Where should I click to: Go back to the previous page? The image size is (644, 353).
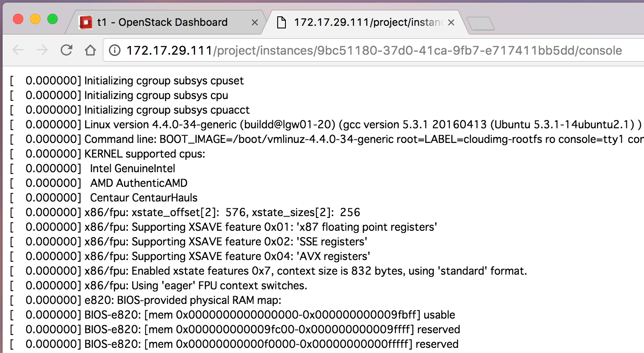click(x=18, y=50)
